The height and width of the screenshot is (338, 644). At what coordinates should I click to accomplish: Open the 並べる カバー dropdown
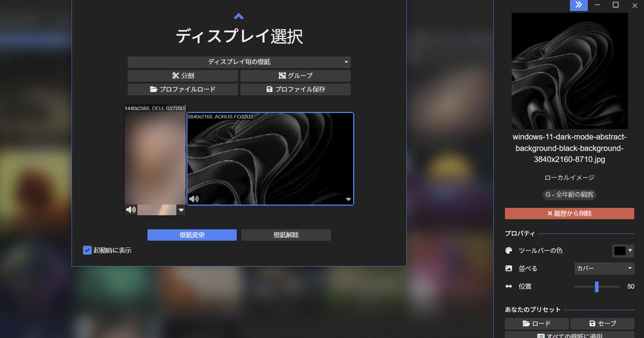pyautogui.click(x=604, y=268)
